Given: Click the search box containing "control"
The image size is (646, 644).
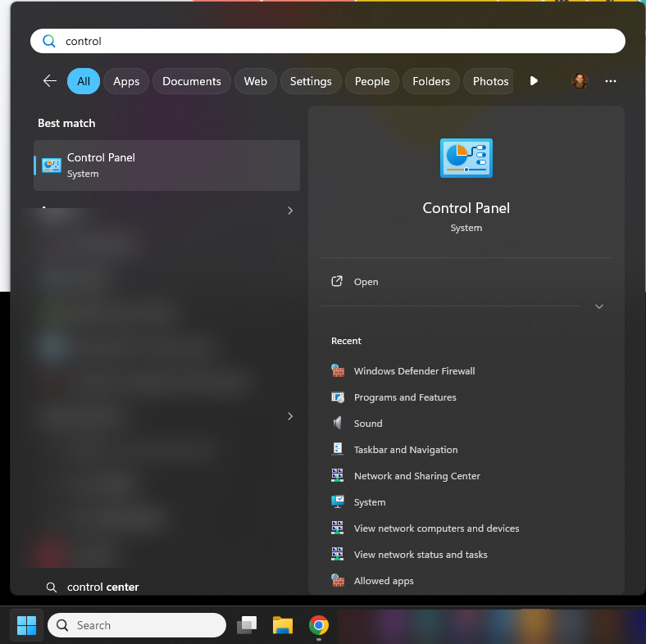Looking at the screenshot, I should click(328, 41).
